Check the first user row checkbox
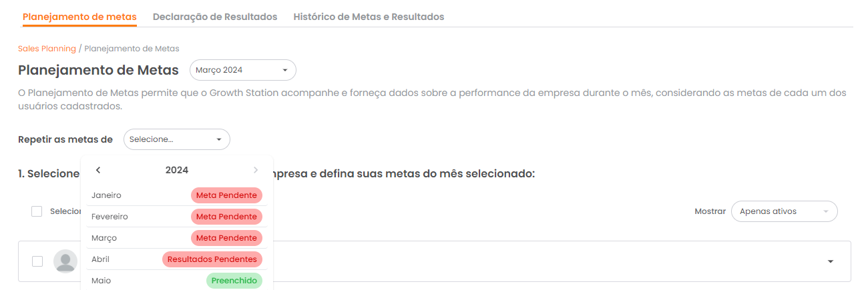This screenshot has height=290, width=868. point(37,261)
